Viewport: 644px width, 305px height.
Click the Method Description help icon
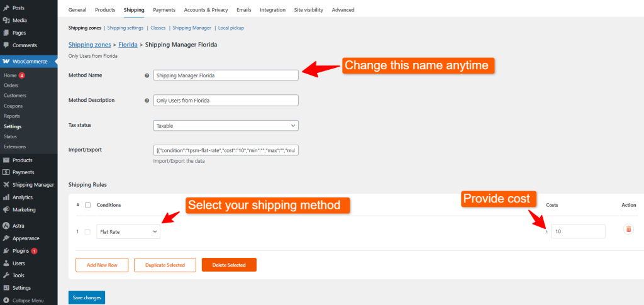tap(147, 101)
